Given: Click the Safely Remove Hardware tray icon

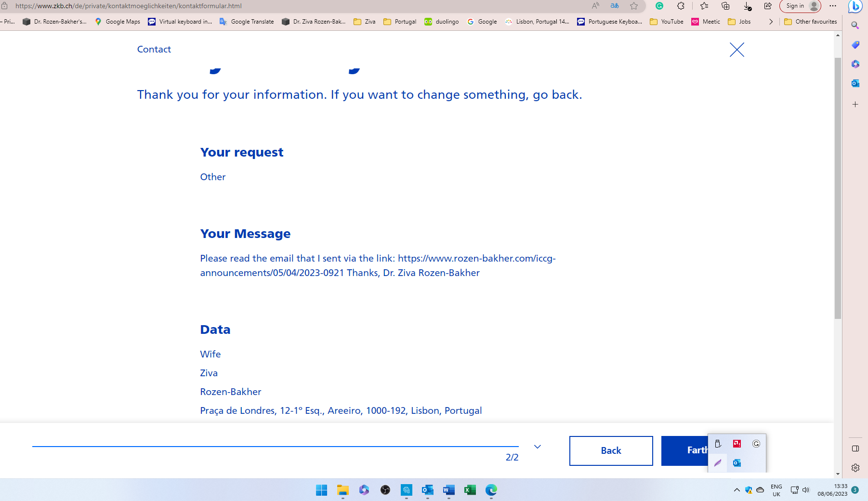Looking at the screenshot, I should point(718,444).
